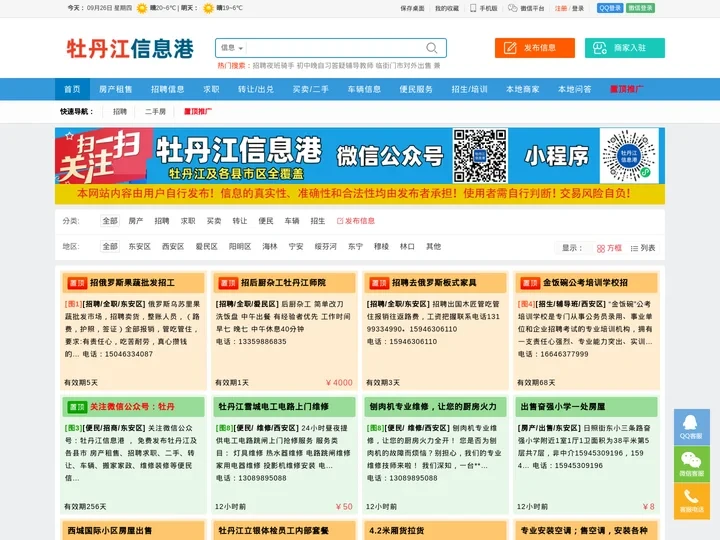This screenshot has height=540, width=720.
Task: Click 保存桌面 in the top bar
Action: (x=412, y=8)
